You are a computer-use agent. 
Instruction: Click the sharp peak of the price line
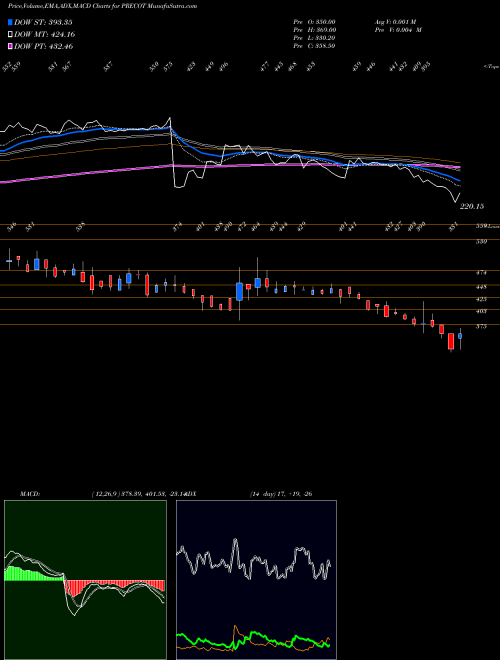tap(170, 118)
